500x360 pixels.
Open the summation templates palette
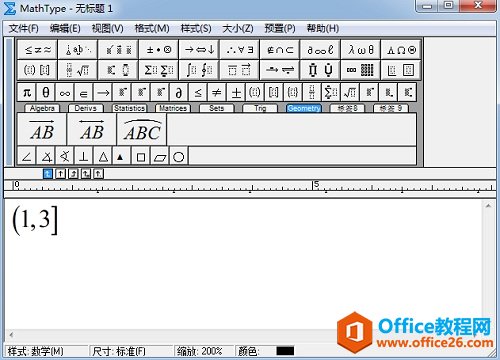pos(159,70)
